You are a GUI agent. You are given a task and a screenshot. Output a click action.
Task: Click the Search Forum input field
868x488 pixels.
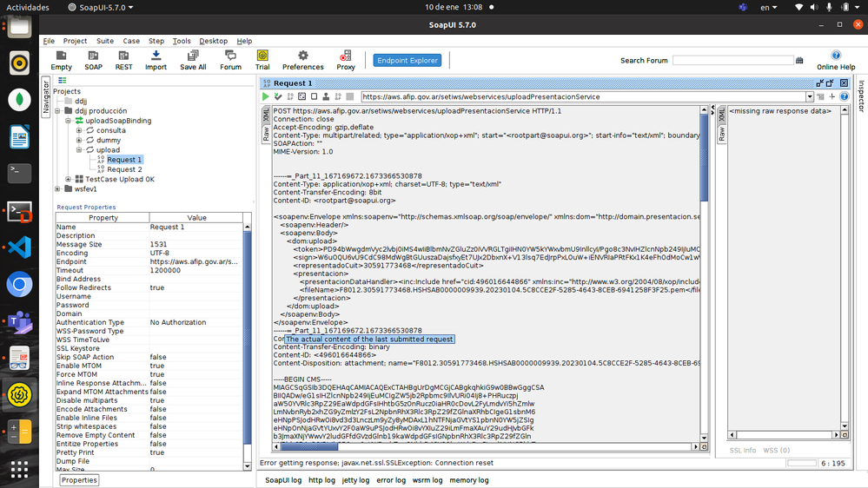click(x=732, y=61)
